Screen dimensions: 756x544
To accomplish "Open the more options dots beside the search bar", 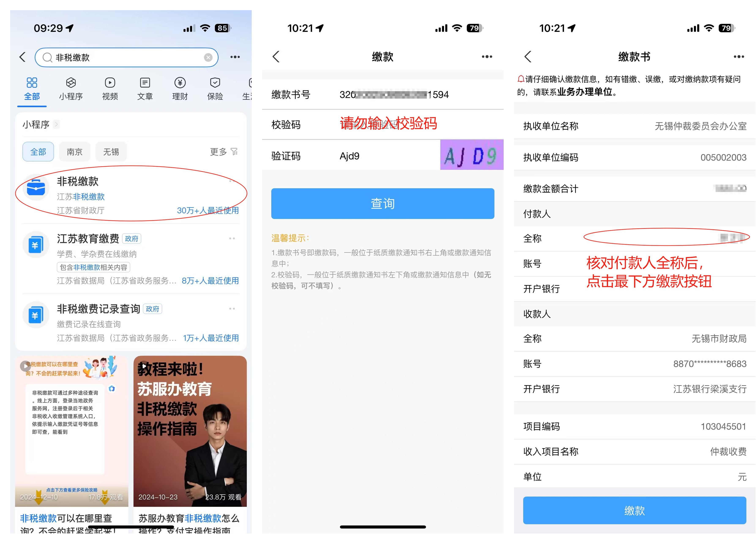I will coord(235,57).
